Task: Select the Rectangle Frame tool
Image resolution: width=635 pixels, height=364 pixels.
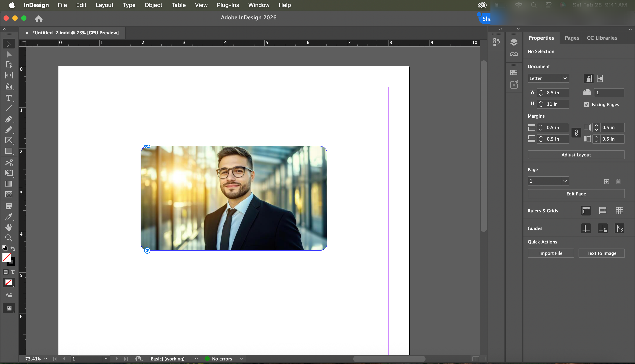Action: 9,140
